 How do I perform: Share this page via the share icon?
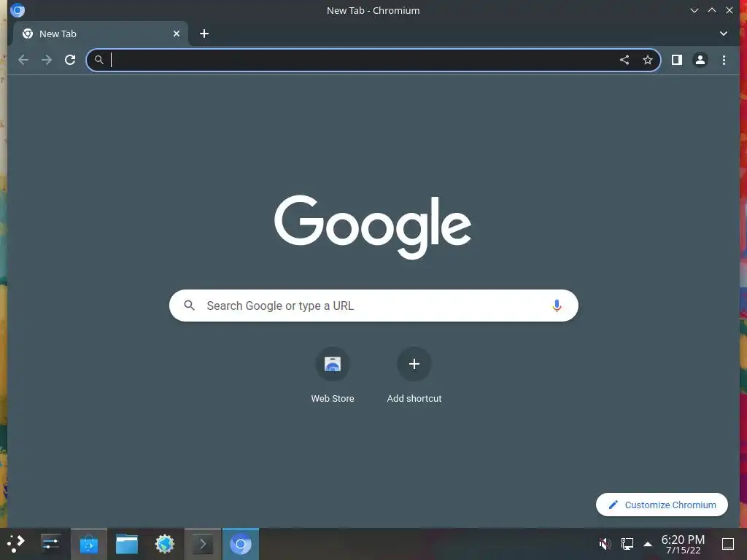(624, 60)
